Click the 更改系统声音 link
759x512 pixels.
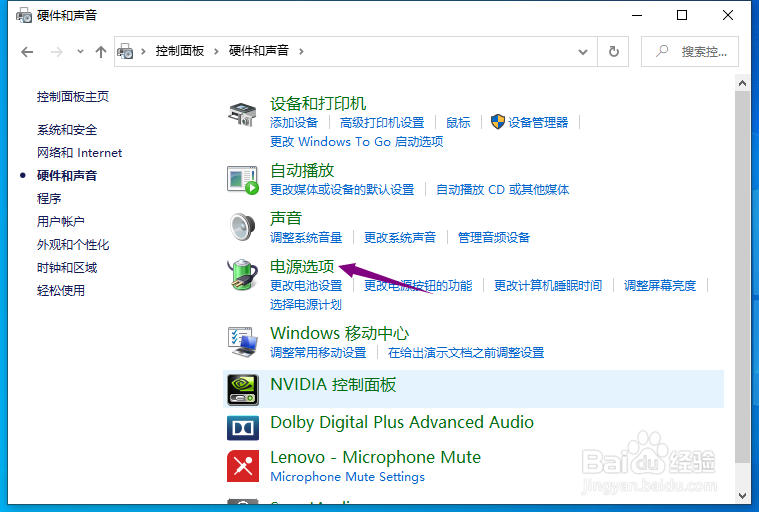click(x=400, y=238)
